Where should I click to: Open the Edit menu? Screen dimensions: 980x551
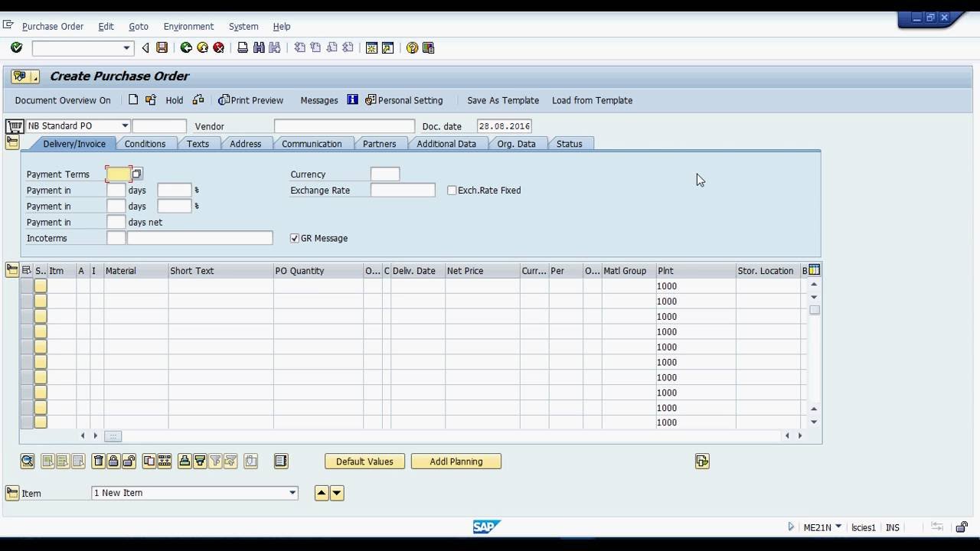click(x=106, y=26)
